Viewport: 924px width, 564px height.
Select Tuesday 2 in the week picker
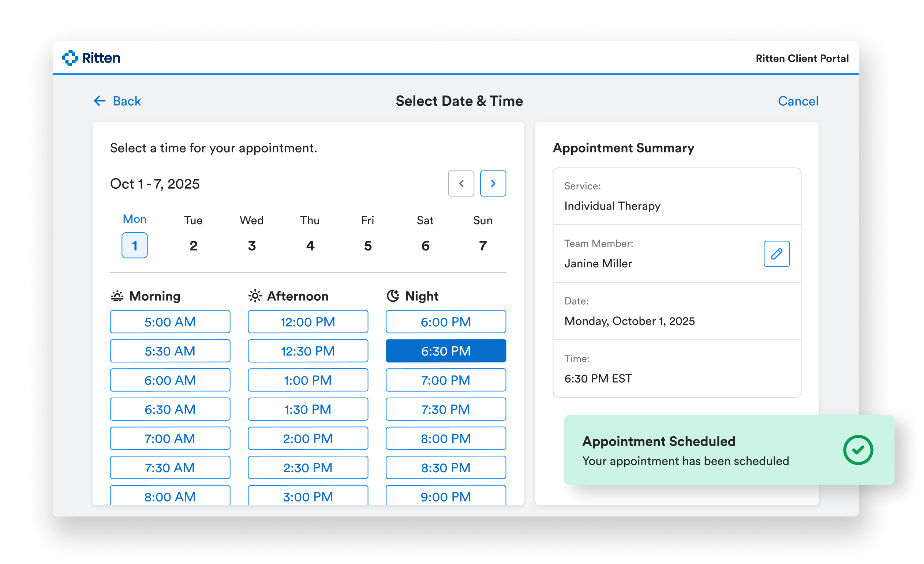pyautogui.click(x=193, y=245)
